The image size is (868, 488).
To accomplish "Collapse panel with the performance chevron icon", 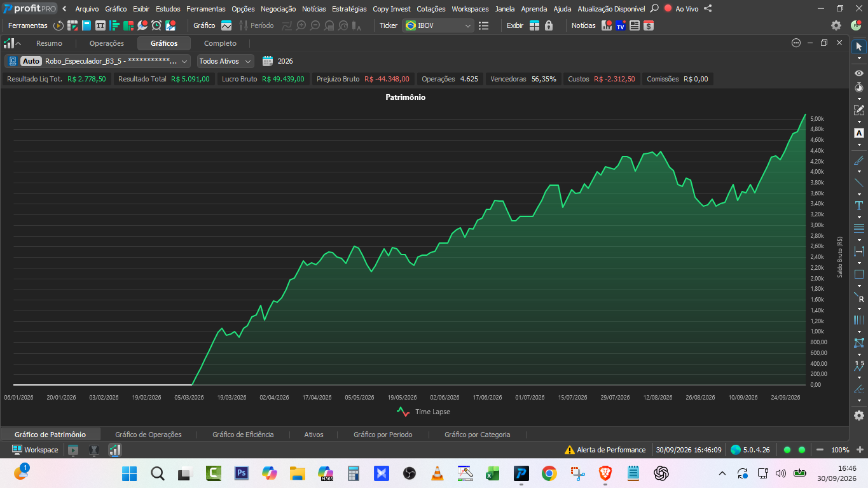I will pos(12,43).
